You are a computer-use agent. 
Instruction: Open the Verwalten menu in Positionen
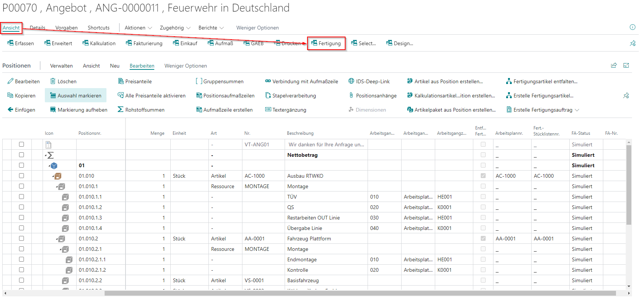pyautogui.click(x=61, y=66)
